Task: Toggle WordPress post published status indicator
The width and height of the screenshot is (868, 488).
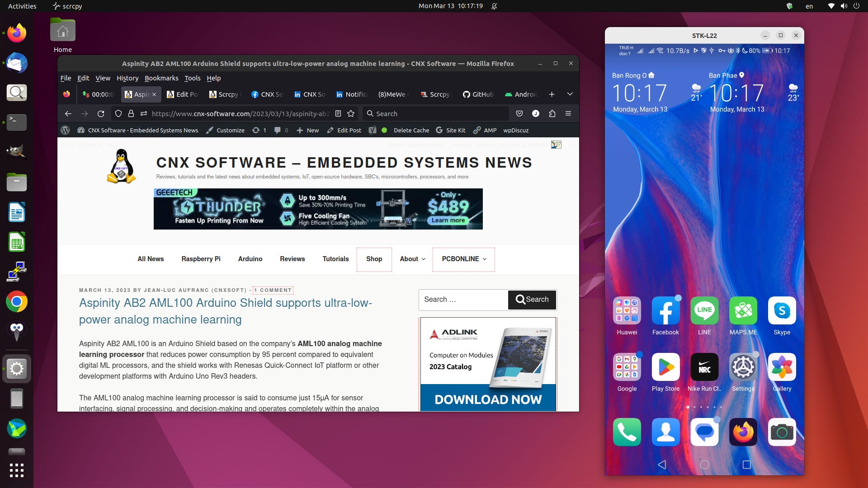Action: coord(384,130)
